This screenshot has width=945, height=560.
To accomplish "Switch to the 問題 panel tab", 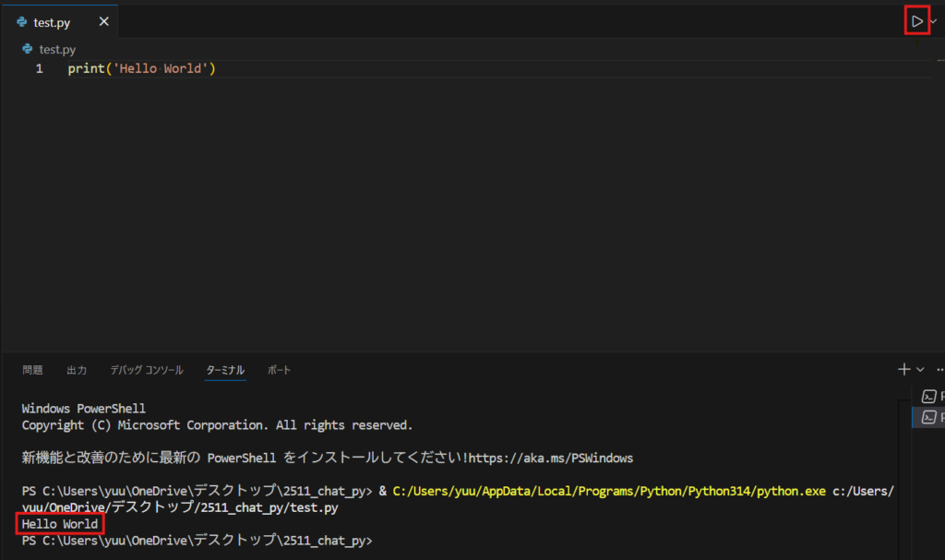I will 32,370.
